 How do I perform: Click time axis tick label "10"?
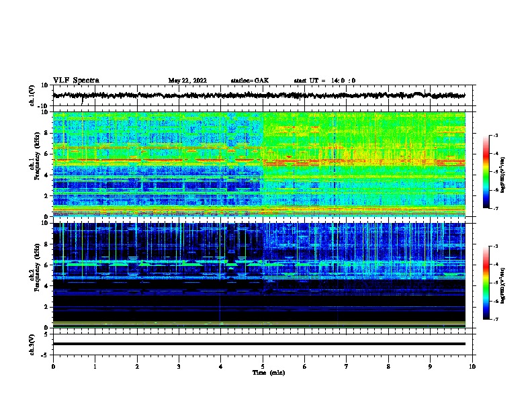click(x=472, y=367)
